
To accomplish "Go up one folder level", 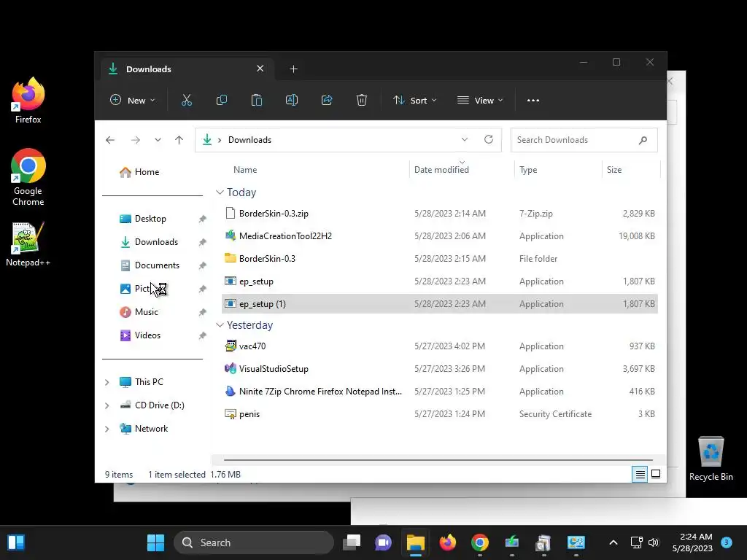I will 179,140.
